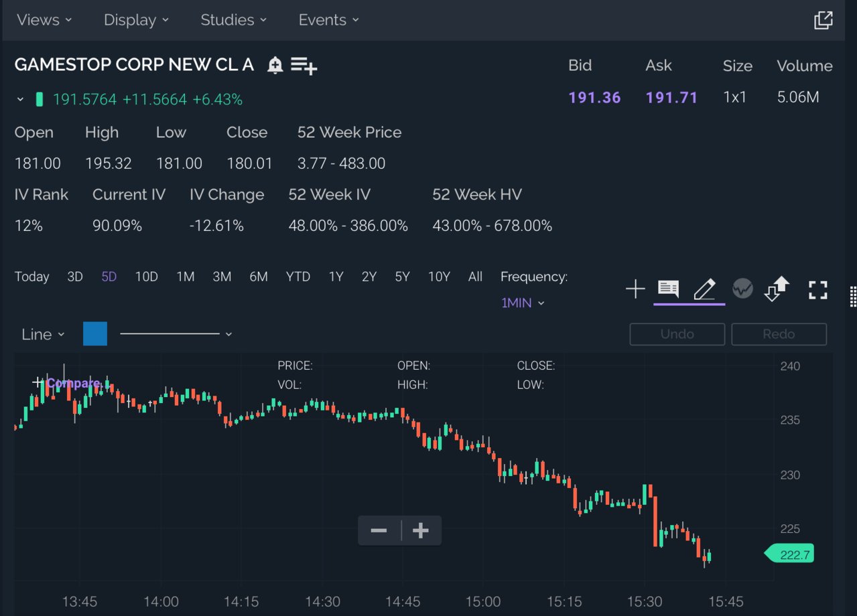Screen dimensions: 857x616
Task: Enter fullscreen chart mode
Action: [818, 290]
